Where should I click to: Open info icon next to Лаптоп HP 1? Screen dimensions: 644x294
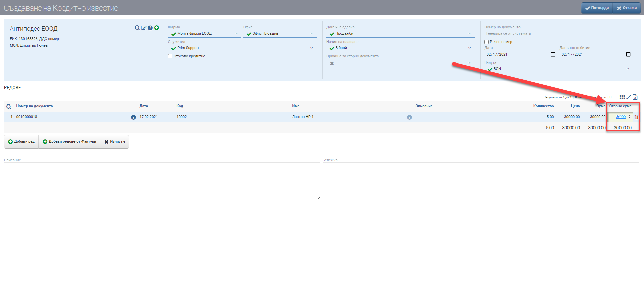[x=409, y=117]
